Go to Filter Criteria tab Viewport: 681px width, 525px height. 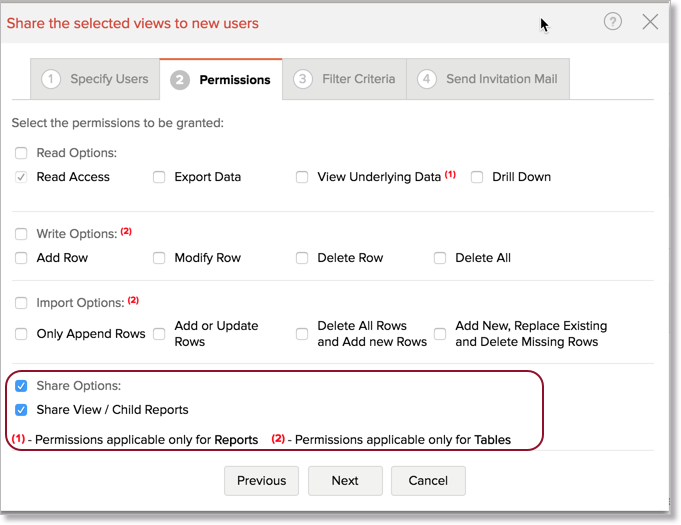click(344, 79)
